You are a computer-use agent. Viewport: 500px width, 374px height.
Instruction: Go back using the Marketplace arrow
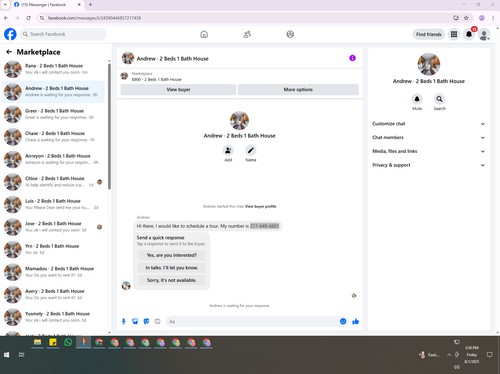(x=9, y=52)
